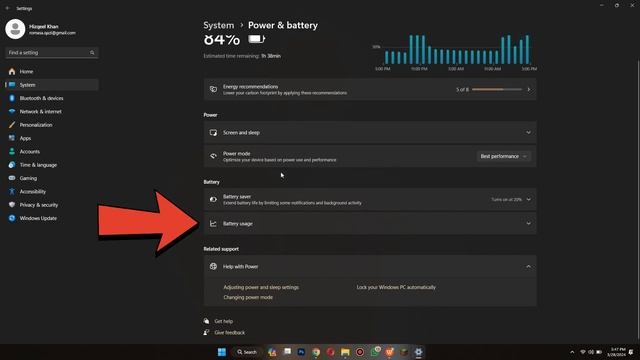Click the Give feedback icon
The width and height of the screenshot is (640, 360).
(x=207, y=333)
